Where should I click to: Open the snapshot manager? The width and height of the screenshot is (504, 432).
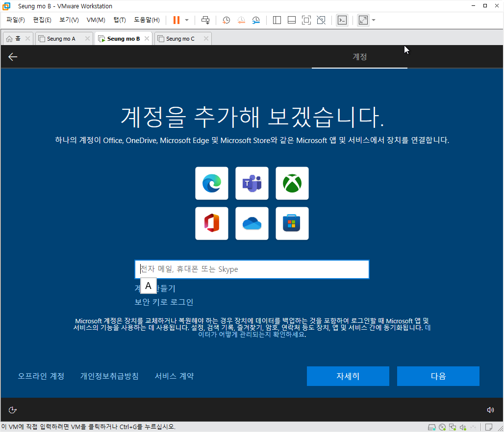coord(256,20)
